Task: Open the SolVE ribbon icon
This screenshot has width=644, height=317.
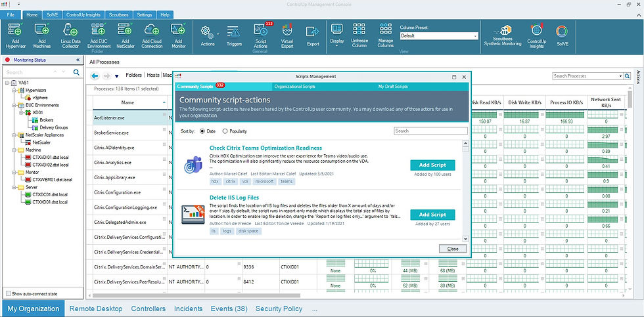Action: [562, 35]
